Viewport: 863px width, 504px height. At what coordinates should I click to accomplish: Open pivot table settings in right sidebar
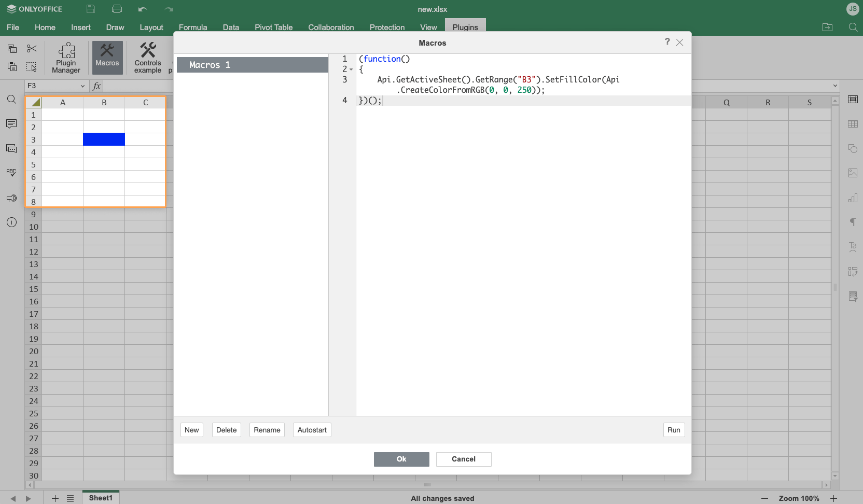coord(853,271)
